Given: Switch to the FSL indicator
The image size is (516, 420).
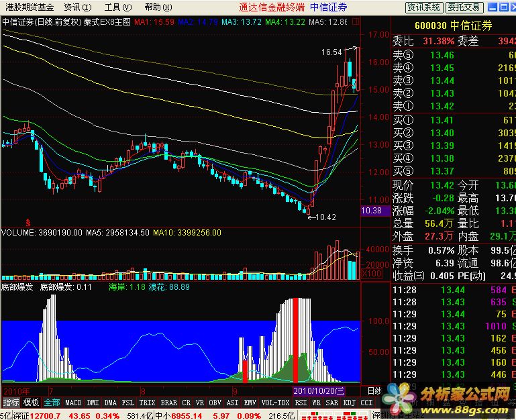Looking at the screenshot, I should pos(128,403).
